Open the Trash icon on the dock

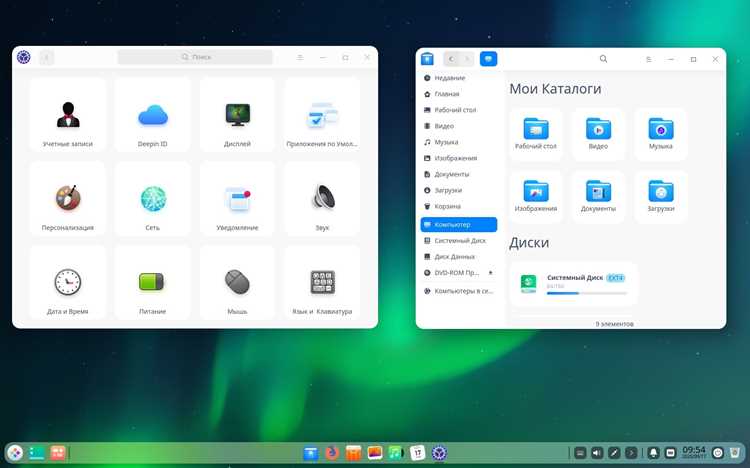pos(735,452)
